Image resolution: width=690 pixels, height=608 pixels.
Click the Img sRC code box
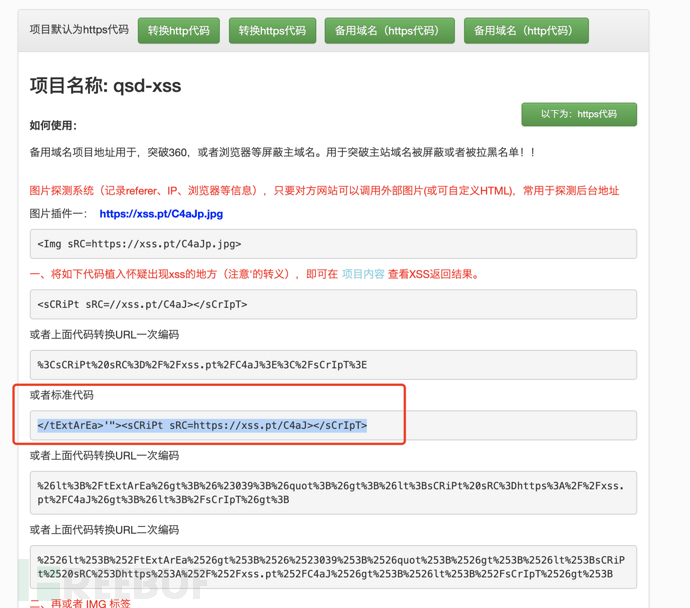click(x=333, y=244)
